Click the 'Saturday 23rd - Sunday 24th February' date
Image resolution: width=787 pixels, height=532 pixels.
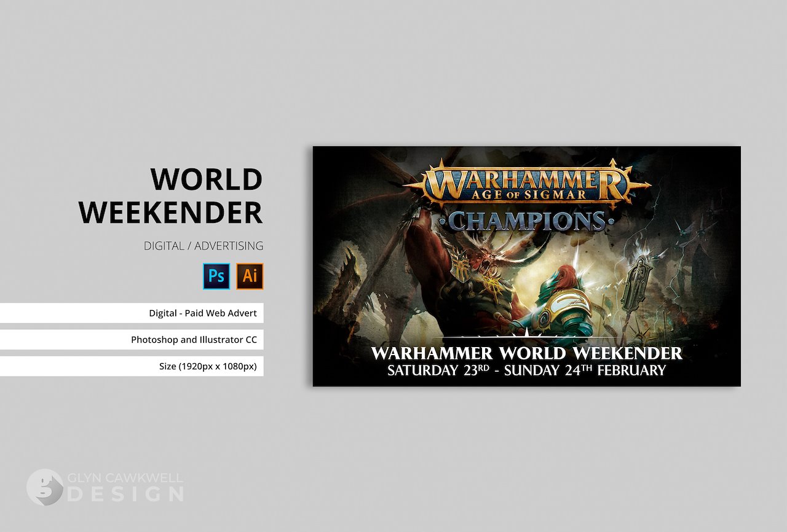527,370
